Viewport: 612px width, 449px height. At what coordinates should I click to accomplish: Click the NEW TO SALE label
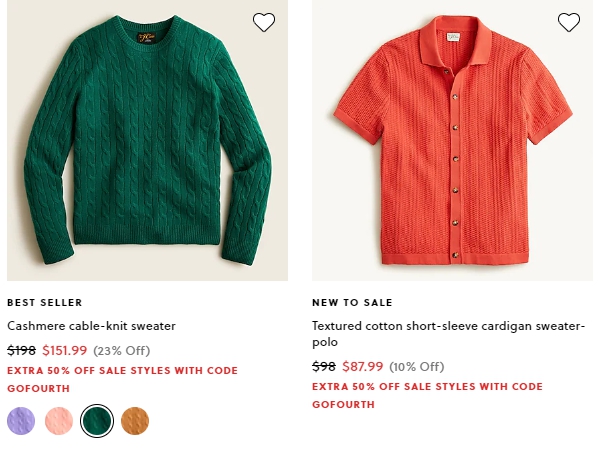point(352,303)
